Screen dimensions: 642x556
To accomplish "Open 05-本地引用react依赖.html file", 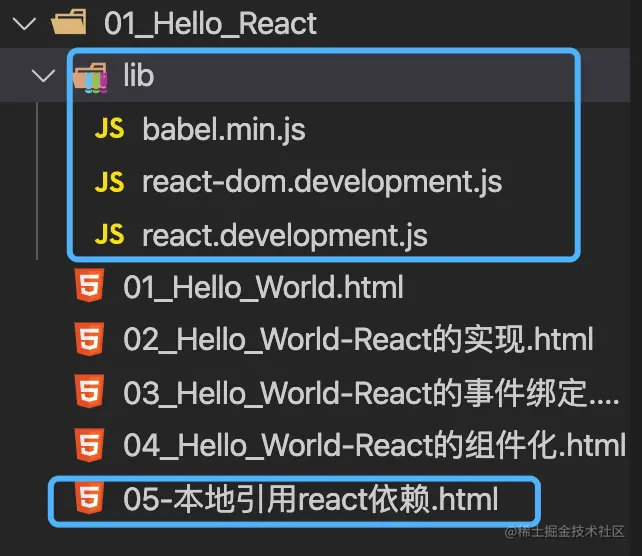I will pos(310,499).
